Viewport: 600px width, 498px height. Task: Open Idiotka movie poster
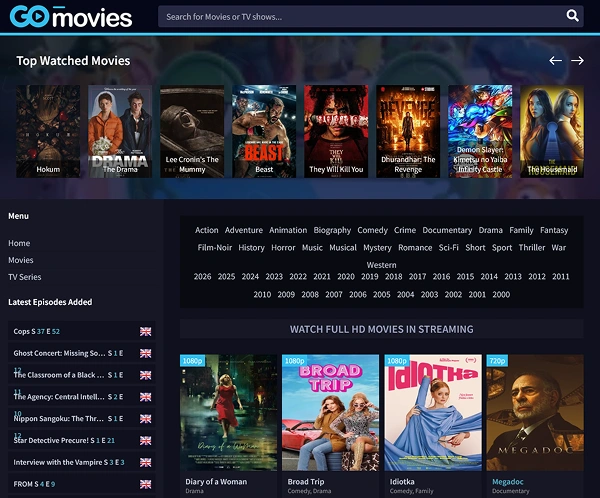tap(433, 413)
